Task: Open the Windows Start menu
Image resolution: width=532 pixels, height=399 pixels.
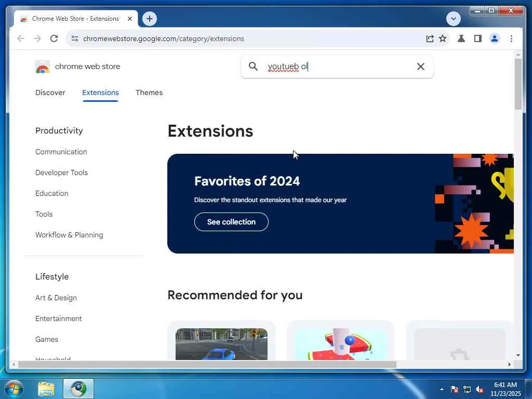Action: pos(14,389)
